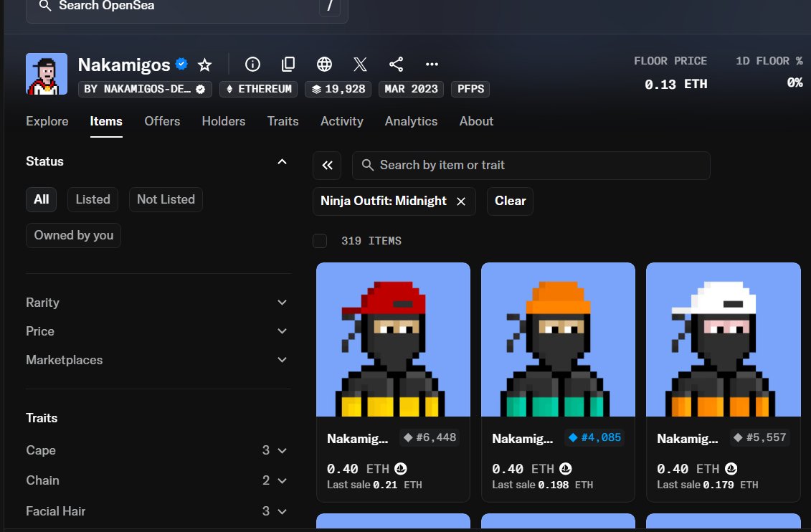Click the Nakamigos collection avatar
The height and width of the screenshot is (532, 811).
(47, 74)
